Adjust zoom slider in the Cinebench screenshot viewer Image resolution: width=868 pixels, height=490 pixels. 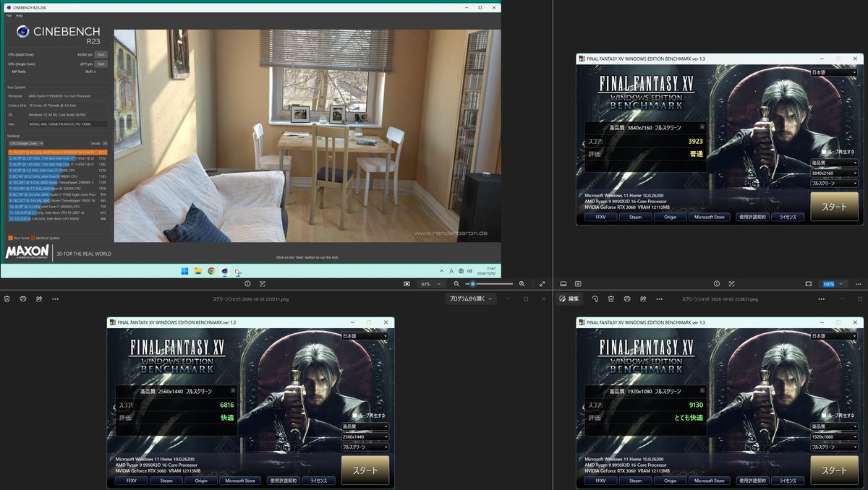(x=490, y=284)
